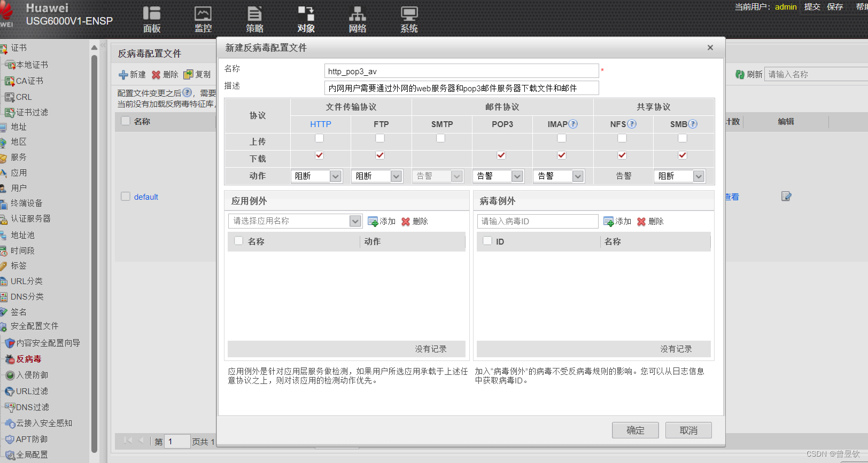Uncheck HTTP download checkbox
Viewport: 868px width, 463px height.
click(319, 155)
